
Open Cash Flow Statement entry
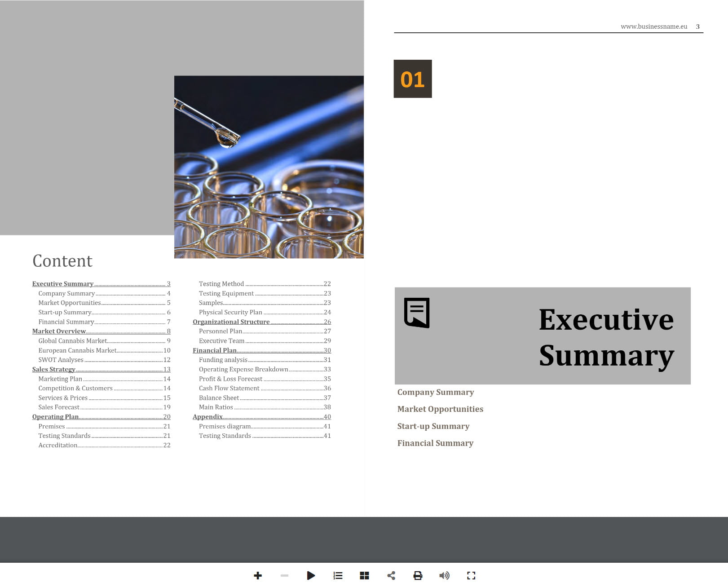[x=229, y=388]
